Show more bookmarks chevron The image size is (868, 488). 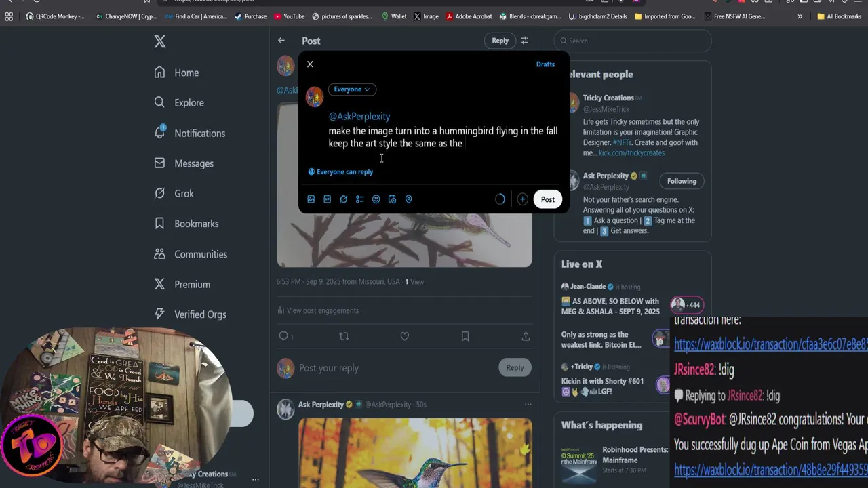click(800, 16)
